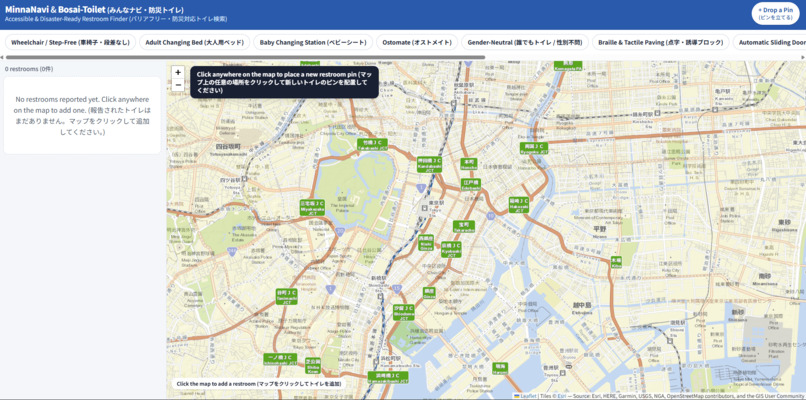
Task: Toggle Adult Changing Bed filter
Action: 195,43
